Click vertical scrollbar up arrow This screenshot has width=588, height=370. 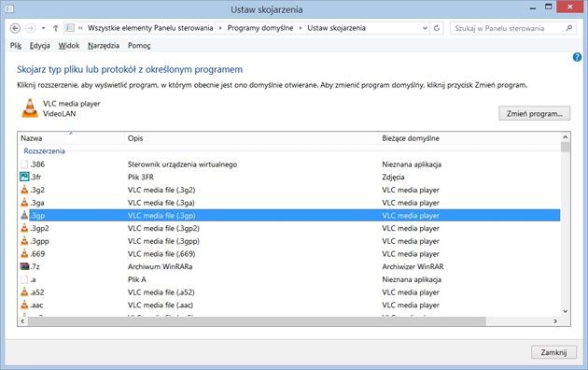click(566, 136)
